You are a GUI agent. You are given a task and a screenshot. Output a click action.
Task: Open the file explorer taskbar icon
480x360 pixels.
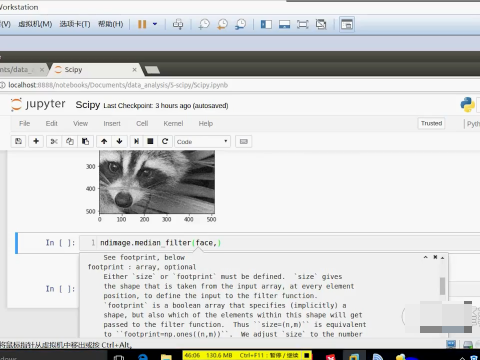pos(166,357)
